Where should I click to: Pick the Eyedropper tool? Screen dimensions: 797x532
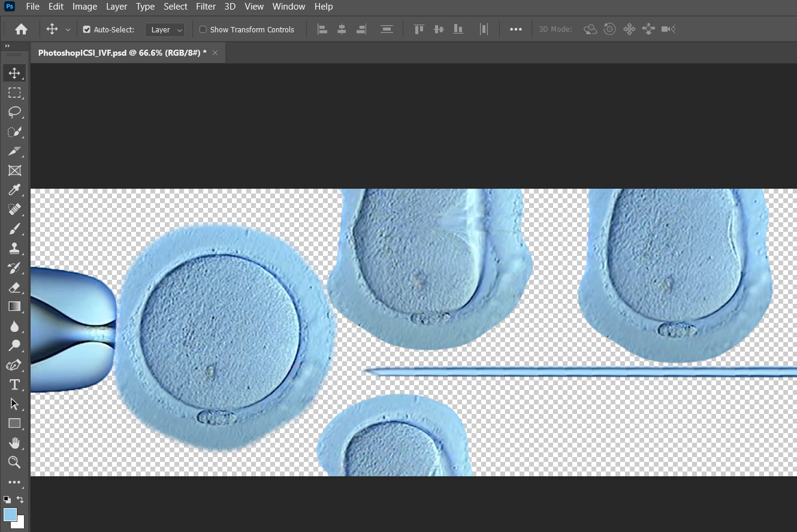(x=14, y=190)
